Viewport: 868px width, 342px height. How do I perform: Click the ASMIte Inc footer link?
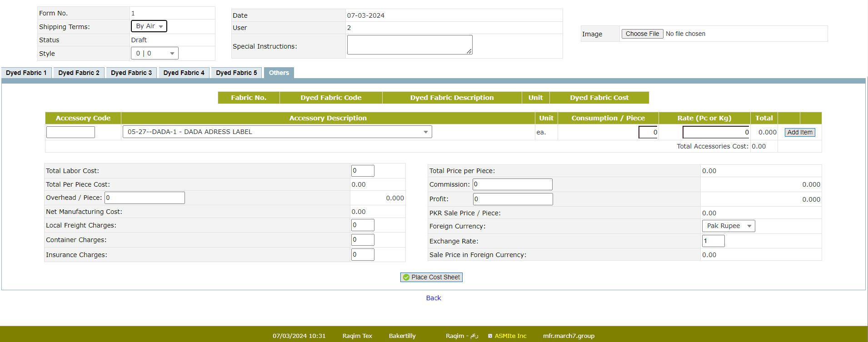pyautogui.click(x=510, y=336)
